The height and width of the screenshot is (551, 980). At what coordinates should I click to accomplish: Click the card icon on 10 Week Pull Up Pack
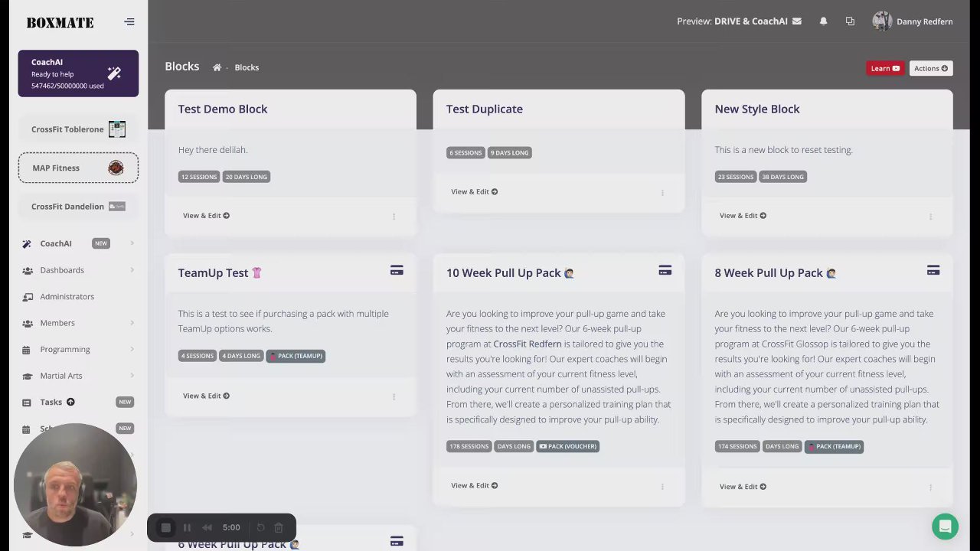pyautogui.click(x=665, y=270)
